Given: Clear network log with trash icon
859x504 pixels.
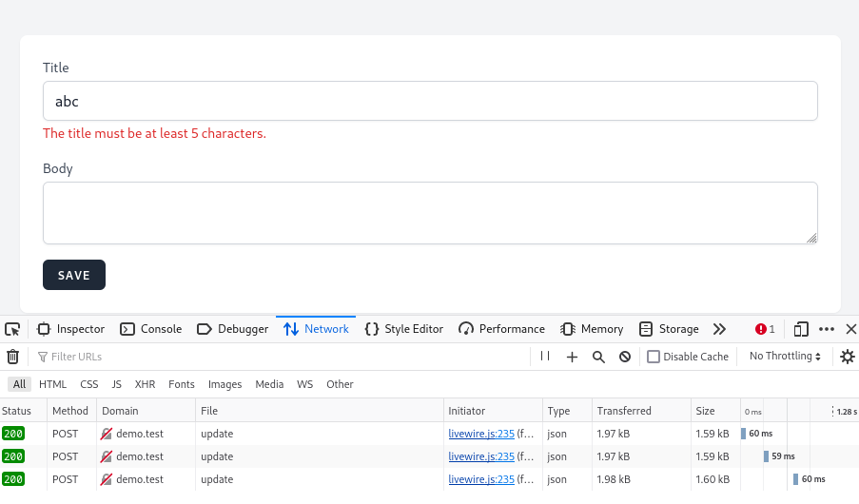Looking at the screenshot, I should (x=12, y=357).
